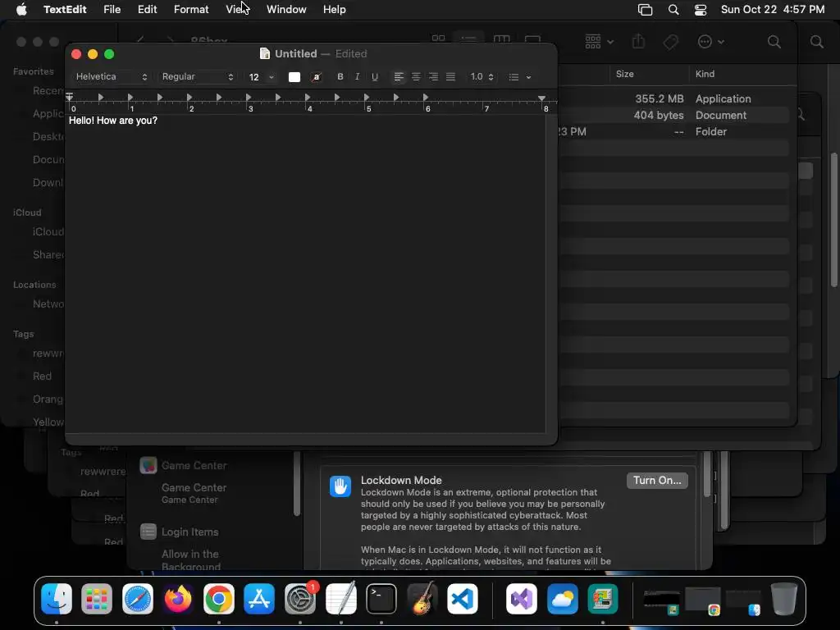The image size is (840, 630).
Task: Open the 1.0 line spacing dropdown
Action: pos(482,76)
